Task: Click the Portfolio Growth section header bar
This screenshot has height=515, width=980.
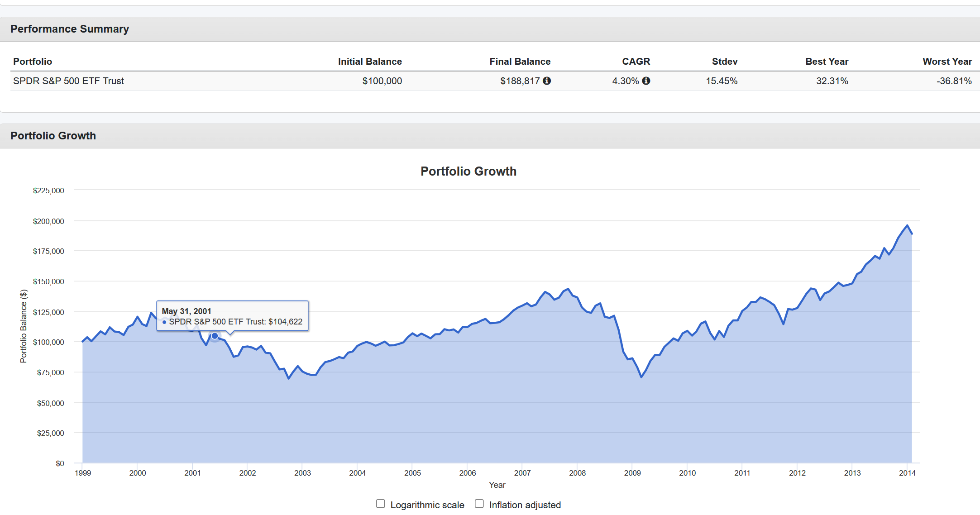Action: (x=53, y=136)
